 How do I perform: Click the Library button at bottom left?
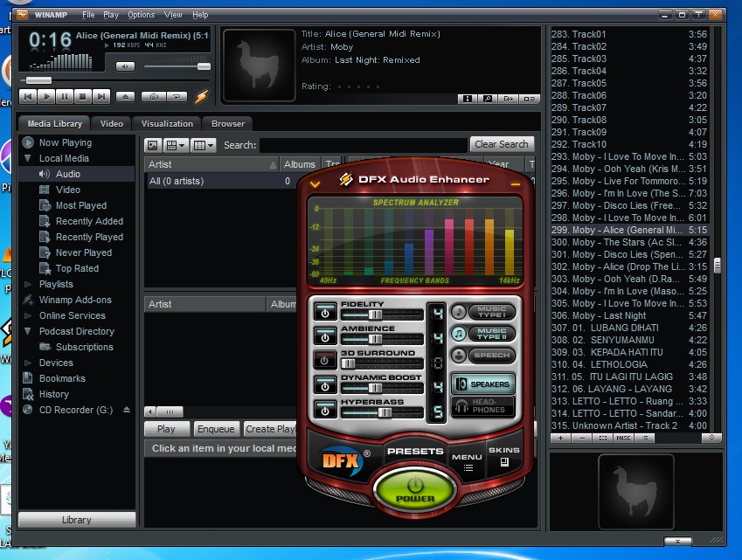tap(77, 520)
